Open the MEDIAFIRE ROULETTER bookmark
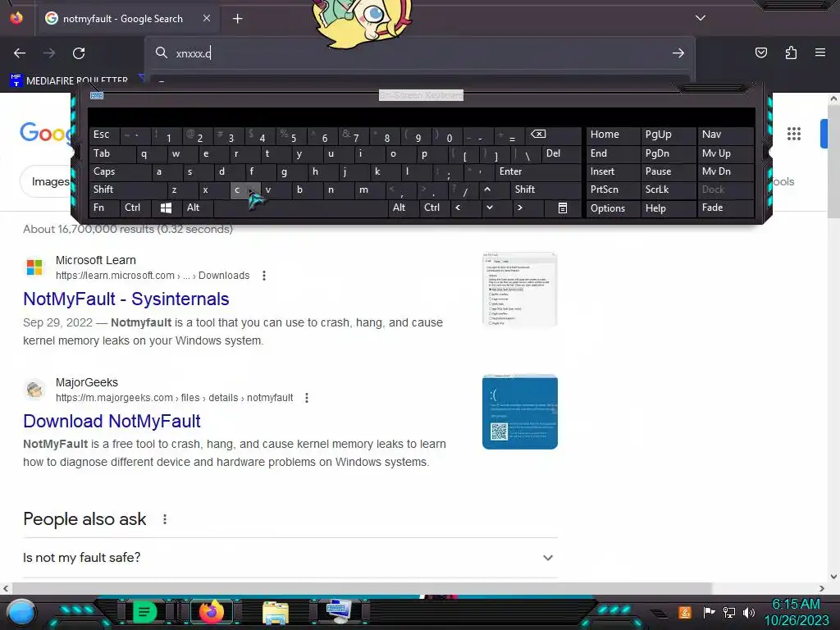This screenshot has height=630, width=840. [69, 81]
